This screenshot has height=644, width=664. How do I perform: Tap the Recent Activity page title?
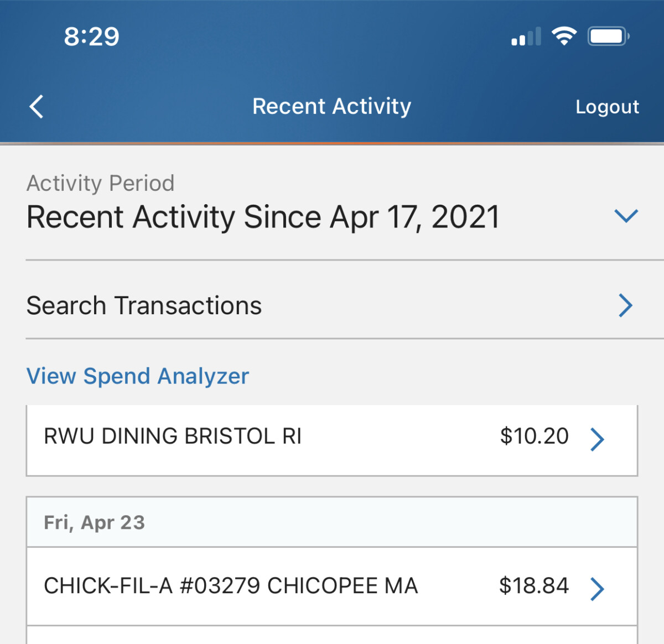click(331, 106)
